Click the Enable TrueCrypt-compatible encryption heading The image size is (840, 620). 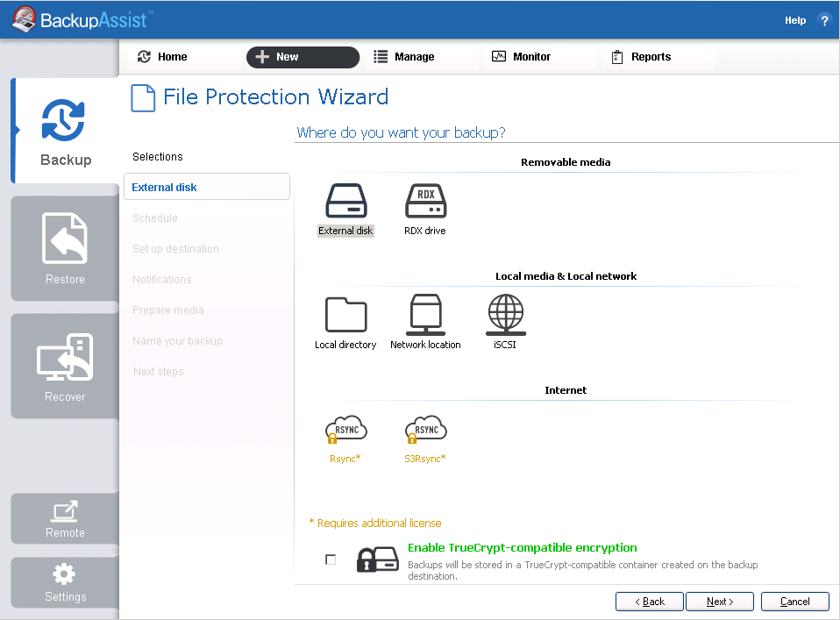click(523, 548)
